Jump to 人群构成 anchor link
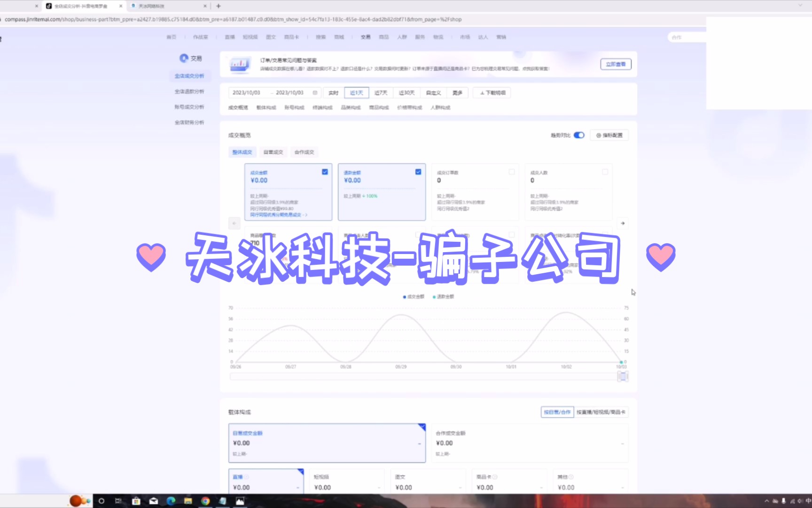The width and height of the screenshot is (812, 508). pos(440,107)
